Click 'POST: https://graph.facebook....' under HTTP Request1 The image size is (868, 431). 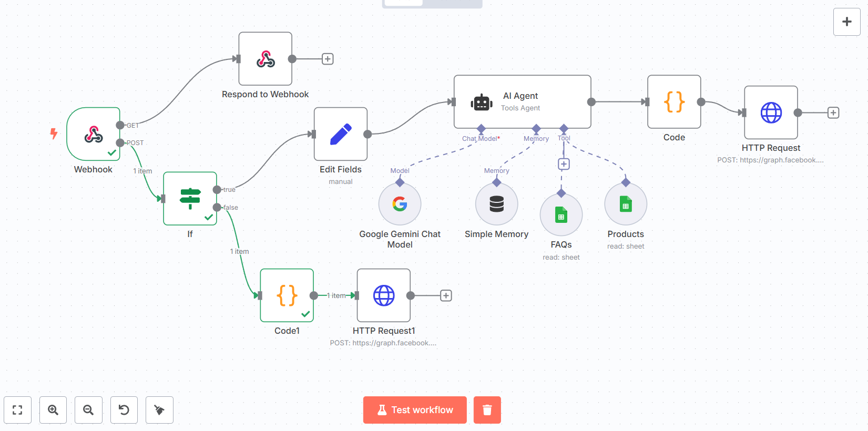click(x=383, y=343)
